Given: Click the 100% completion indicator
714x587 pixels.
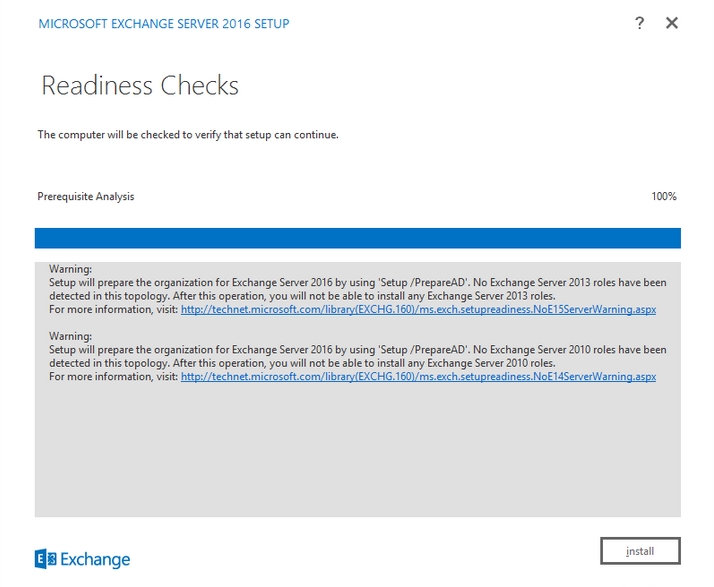Looking at the screenshot, I should click(x=664, y=197).
